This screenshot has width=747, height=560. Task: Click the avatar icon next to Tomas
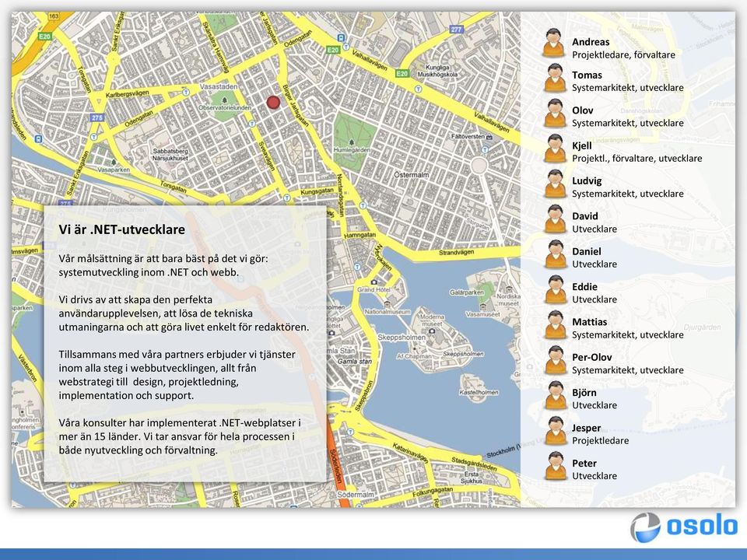(555, 78)
